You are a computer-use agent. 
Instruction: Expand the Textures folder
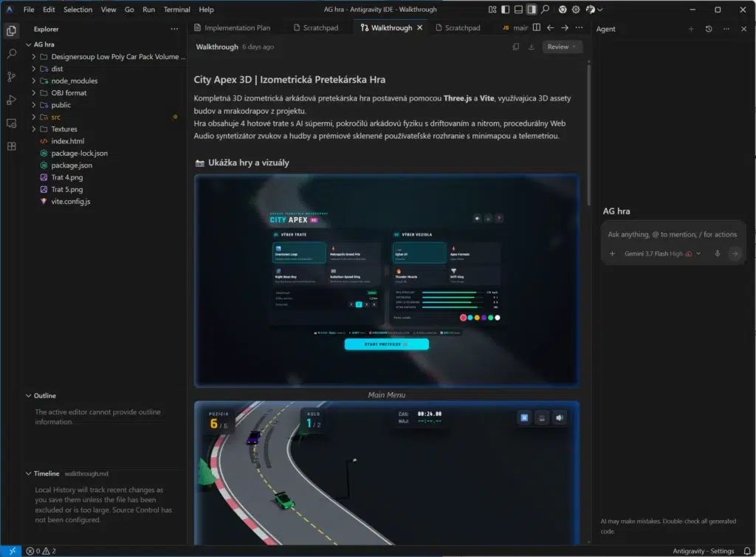[34, 129]
